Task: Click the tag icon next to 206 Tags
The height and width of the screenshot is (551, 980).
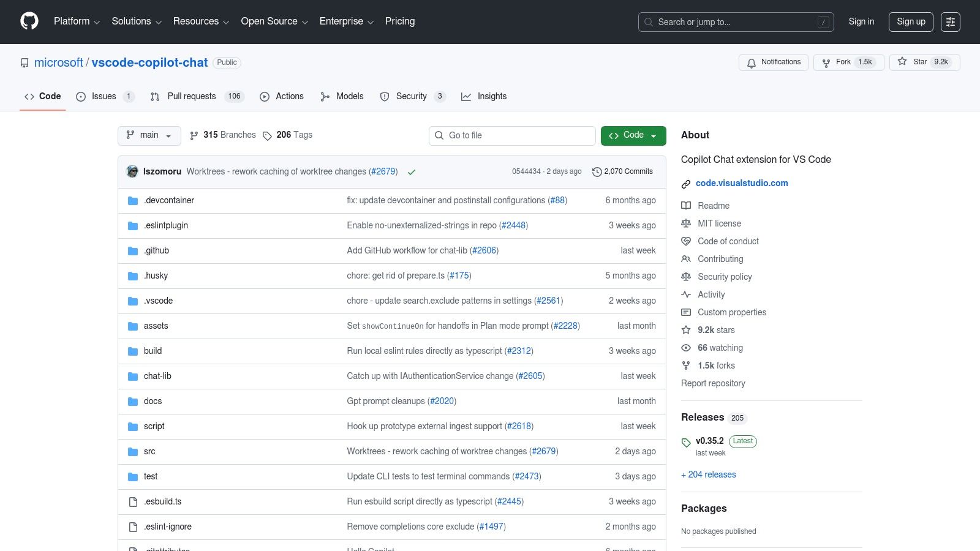Action: point(268,135)
